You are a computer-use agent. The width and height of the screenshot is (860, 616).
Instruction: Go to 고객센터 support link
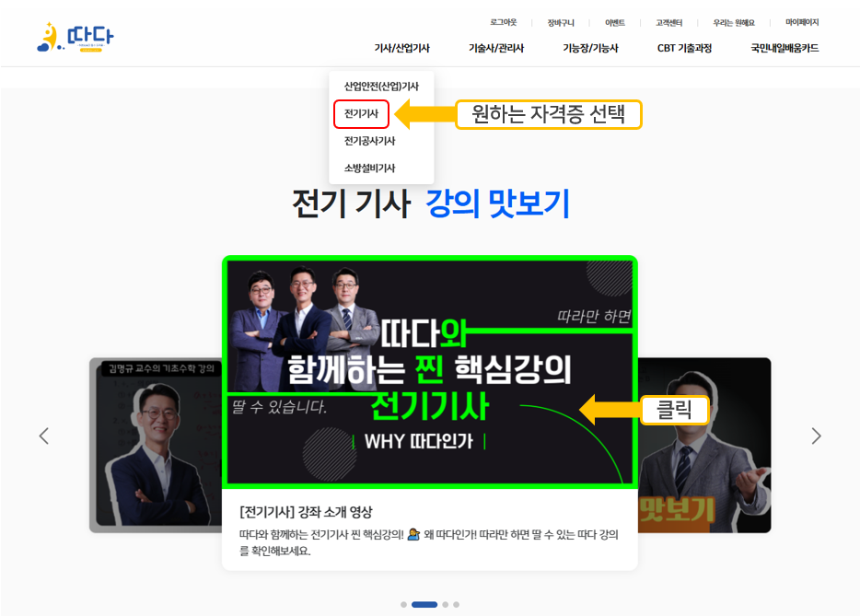coord(669,22)
